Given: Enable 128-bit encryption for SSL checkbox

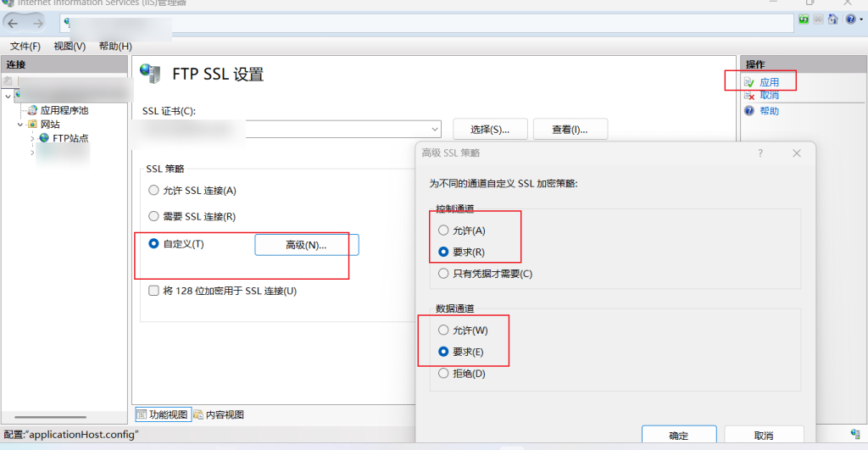Looking at the screenshot, I should pyautogui.click(x=154, y=291).
